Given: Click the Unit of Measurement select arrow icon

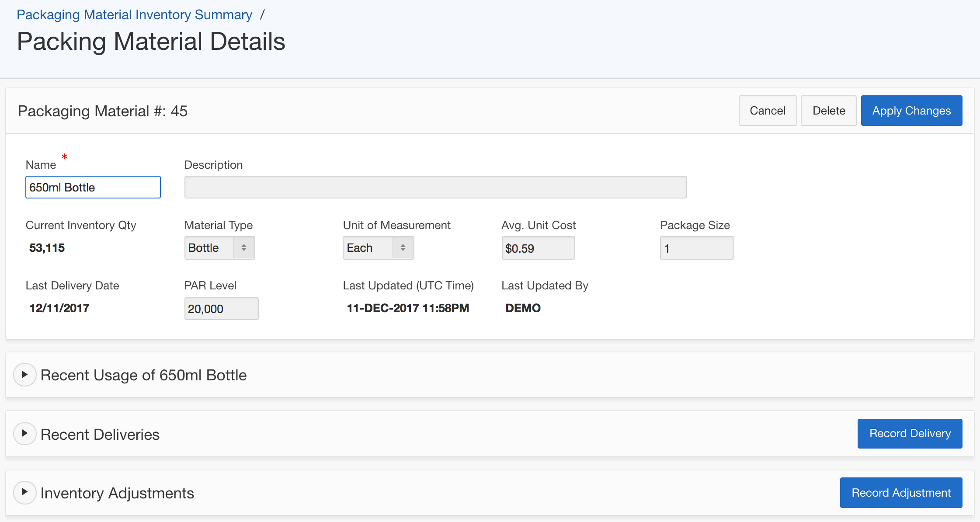Looking at the screenshot, I should pos(403,248).
